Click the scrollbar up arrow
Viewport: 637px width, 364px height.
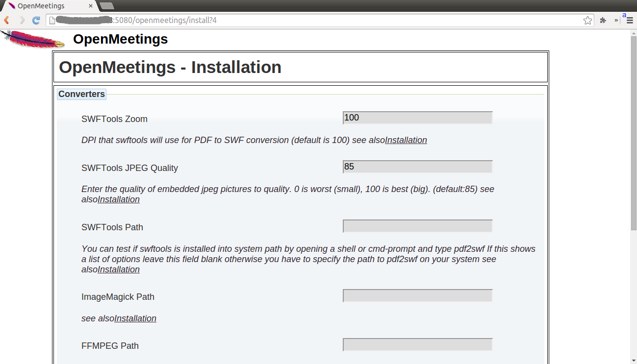click(633, 33)
